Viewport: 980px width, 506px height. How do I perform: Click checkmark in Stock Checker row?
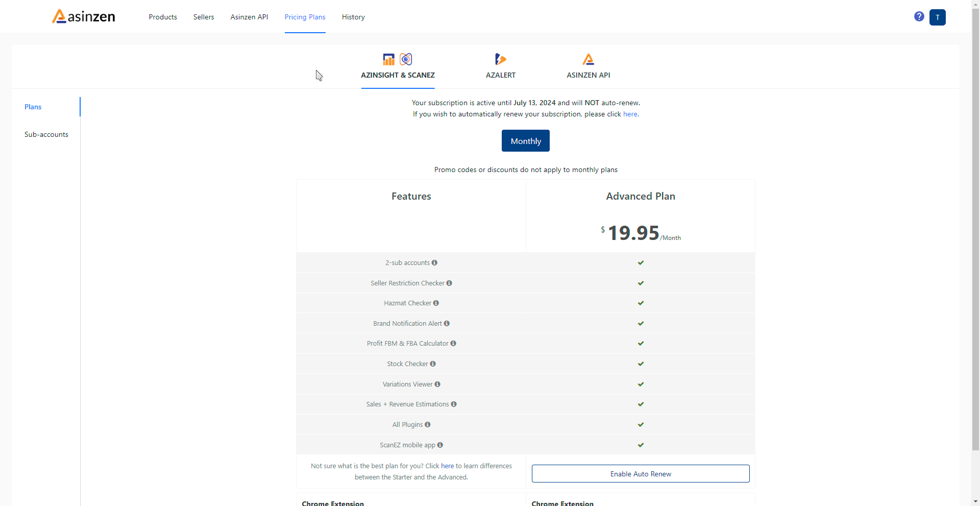[641, 364]
